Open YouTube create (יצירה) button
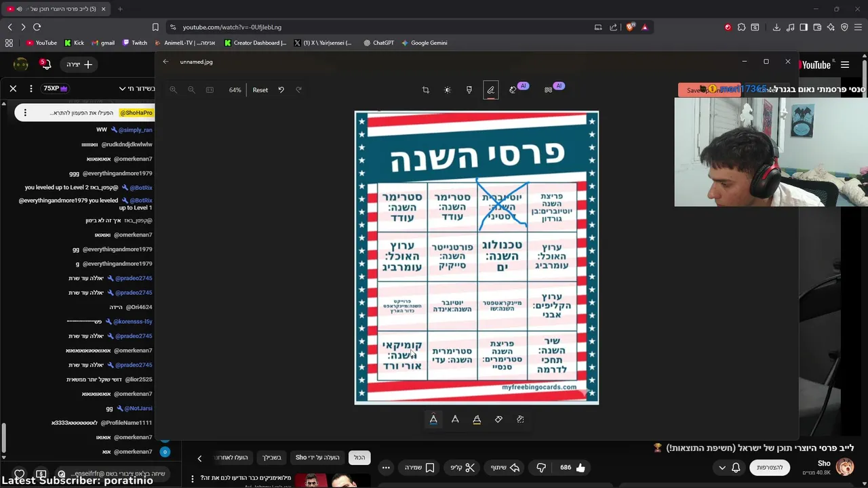This screenshot has width=868, height=488. [x=79, y=64]
